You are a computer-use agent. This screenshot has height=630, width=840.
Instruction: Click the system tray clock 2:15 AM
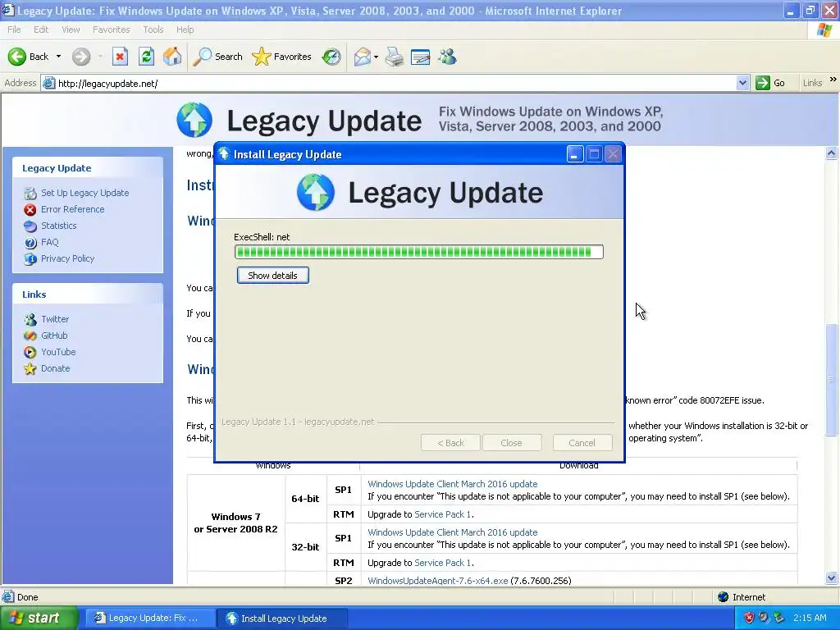[810, 618]
